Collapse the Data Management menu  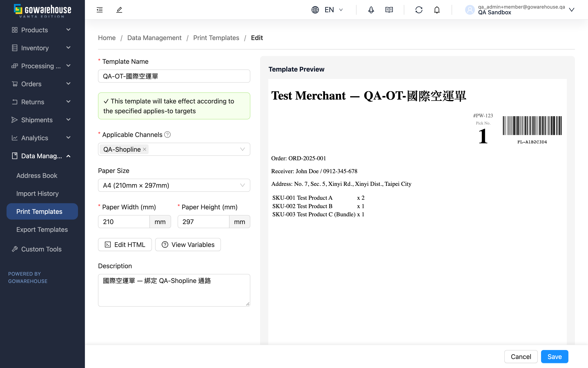[42, 156]
